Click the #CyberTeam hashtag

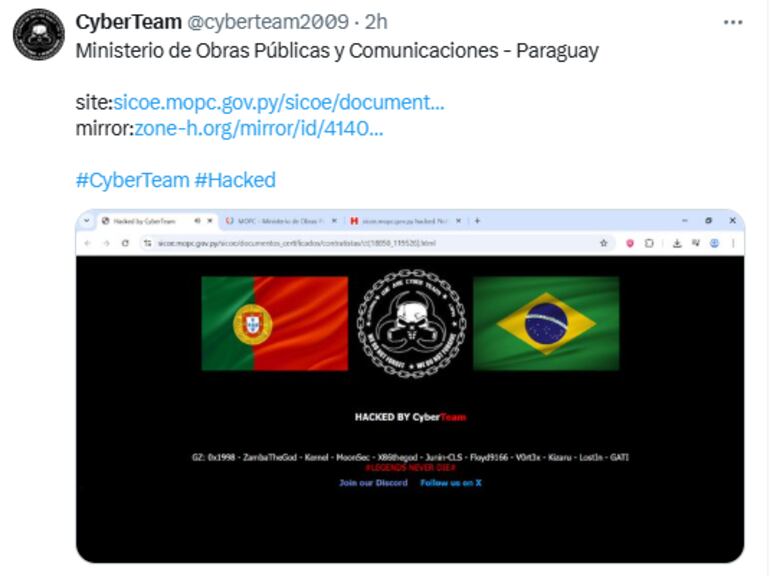pyautogui.click(x=133, y=180)
